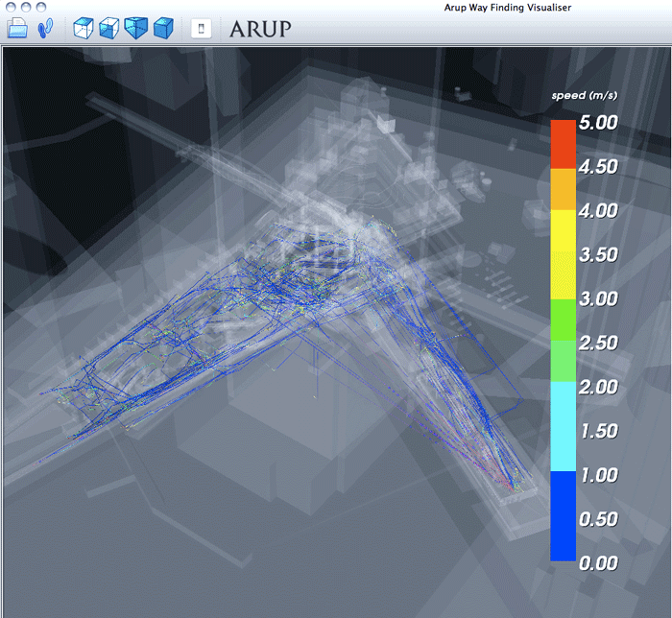Pick the red 4.50–5.00 speed band
Viewport: 672px width, 618px height.
(x=563, y=143)
